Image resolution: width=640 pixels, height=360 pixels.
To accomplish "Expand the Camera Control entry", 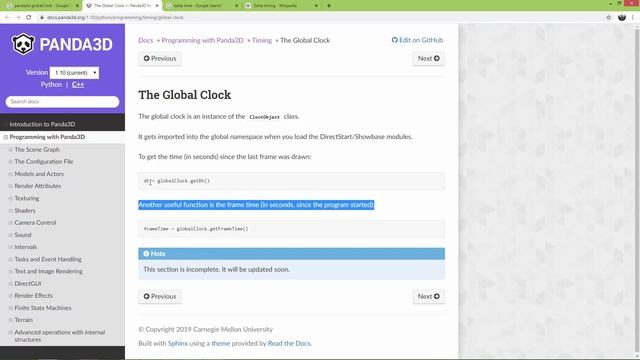I will coord(11,223).
